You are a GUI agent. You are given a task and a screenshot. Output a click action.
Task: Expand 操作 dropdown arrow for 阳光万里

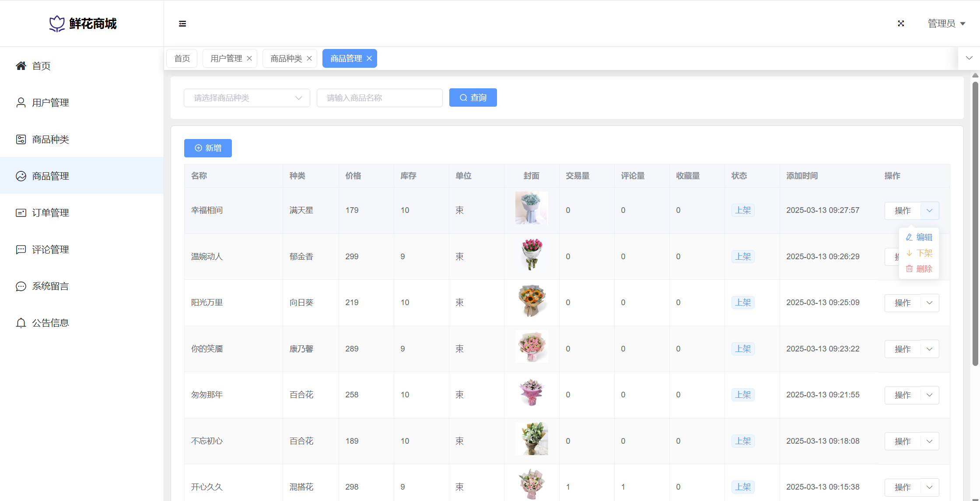point(930,303)
